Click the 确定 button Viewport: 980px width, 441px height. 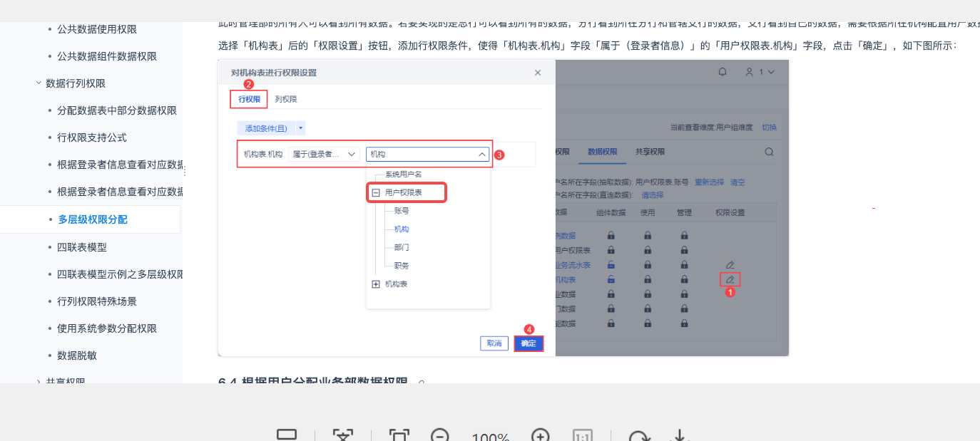529,343
